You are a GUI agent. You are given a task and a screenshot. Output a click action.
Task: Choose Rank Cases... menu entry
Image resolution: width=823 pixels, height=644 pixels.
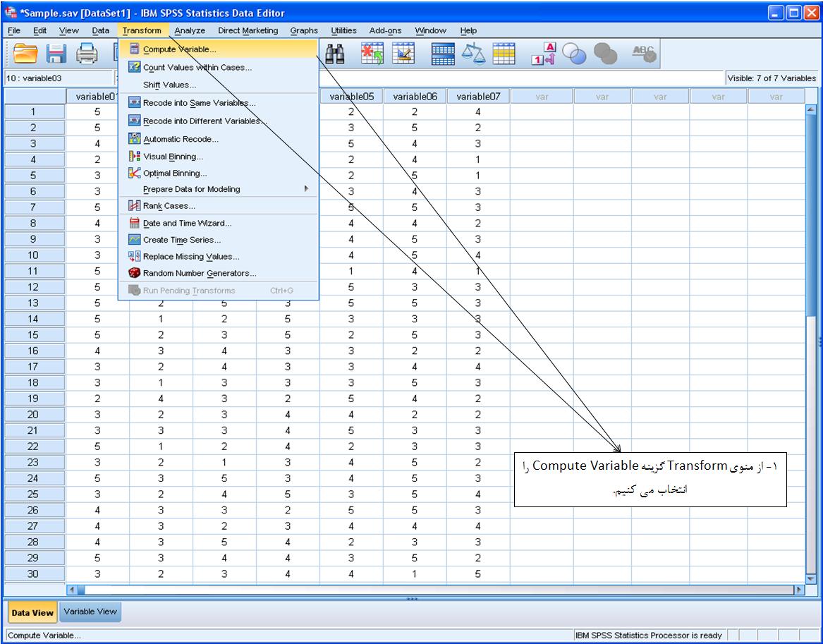click(x=218, y=206)
